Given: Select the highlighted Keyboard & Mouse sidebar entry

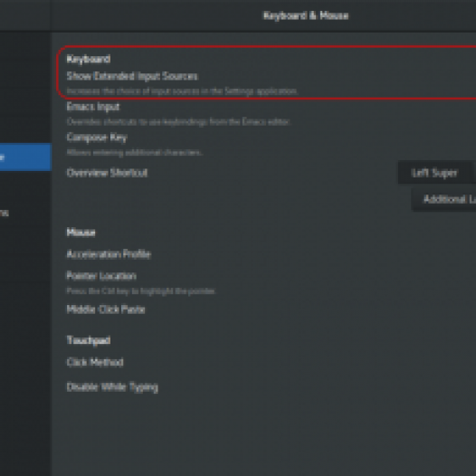Looking at the screenshot, I should (x=25, y=157).
